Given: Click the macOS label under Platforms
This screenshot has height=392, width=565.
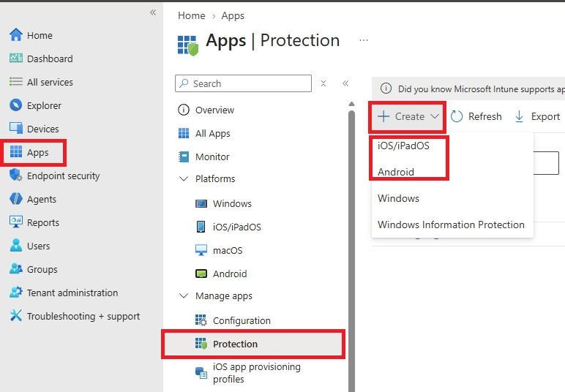Looking at the screenshot, I should (228, 250).
